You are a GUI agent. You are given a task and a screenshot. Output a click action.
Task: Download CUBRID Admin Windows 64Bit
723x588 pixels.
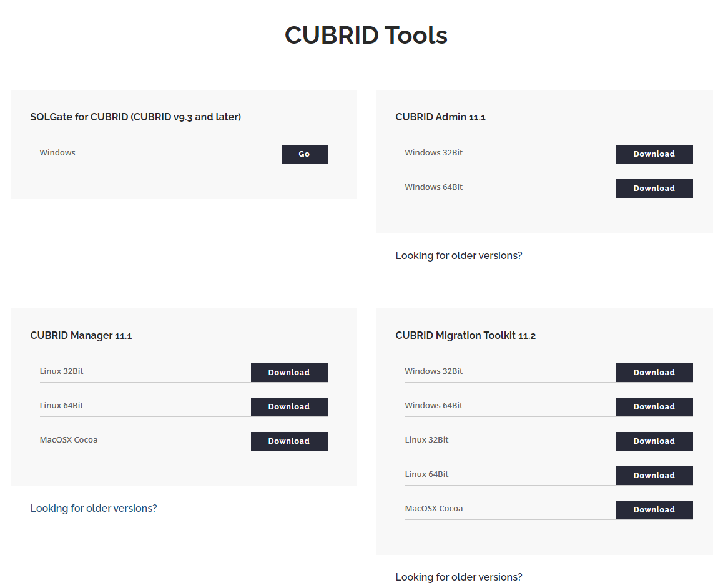tap(654, 189)
